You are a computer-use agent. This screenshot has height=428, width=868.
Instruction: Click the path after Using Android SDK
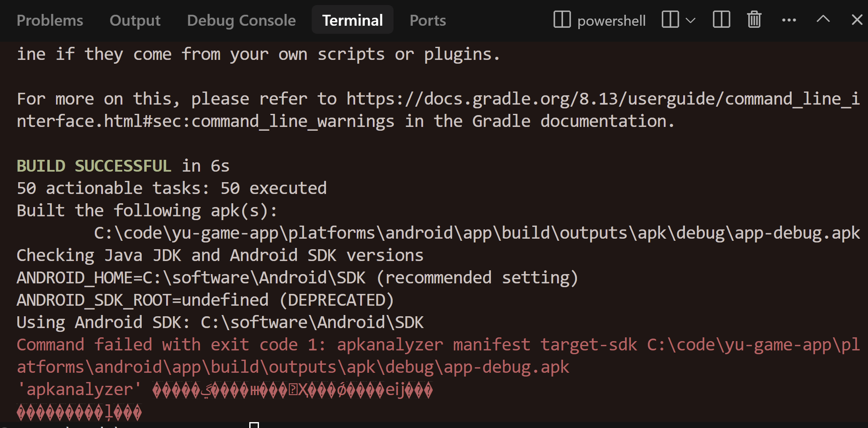pyautogui.click(x=312, y=322)
